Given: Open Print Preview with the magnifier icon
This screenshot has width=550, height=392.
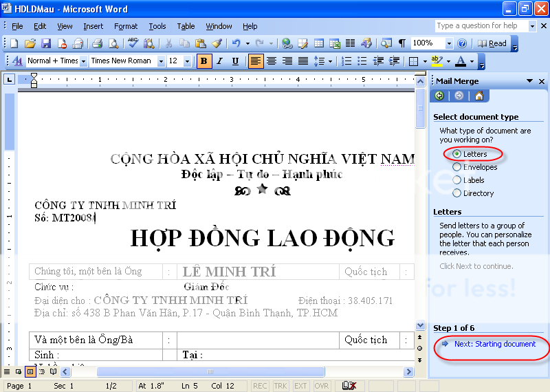Looking at the screenshot, I should (x=113, y=43).
